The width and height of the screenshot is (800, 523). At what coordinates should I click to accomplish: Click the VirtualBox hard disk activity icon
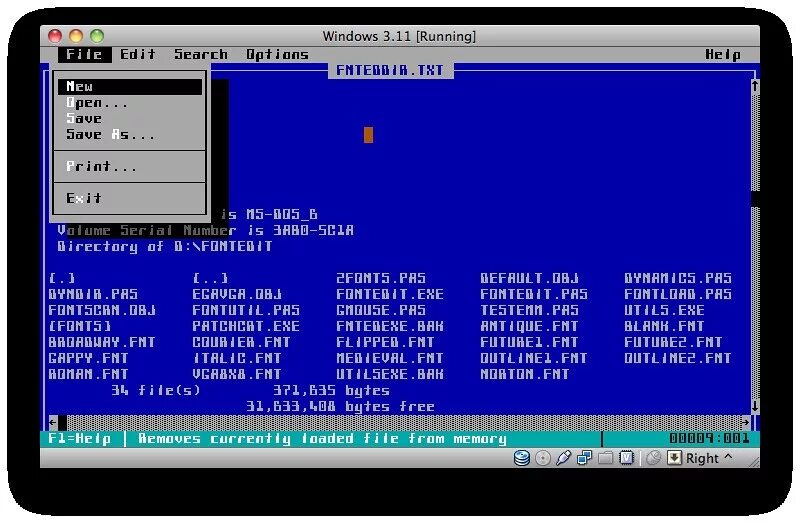[x=521, y=458]
